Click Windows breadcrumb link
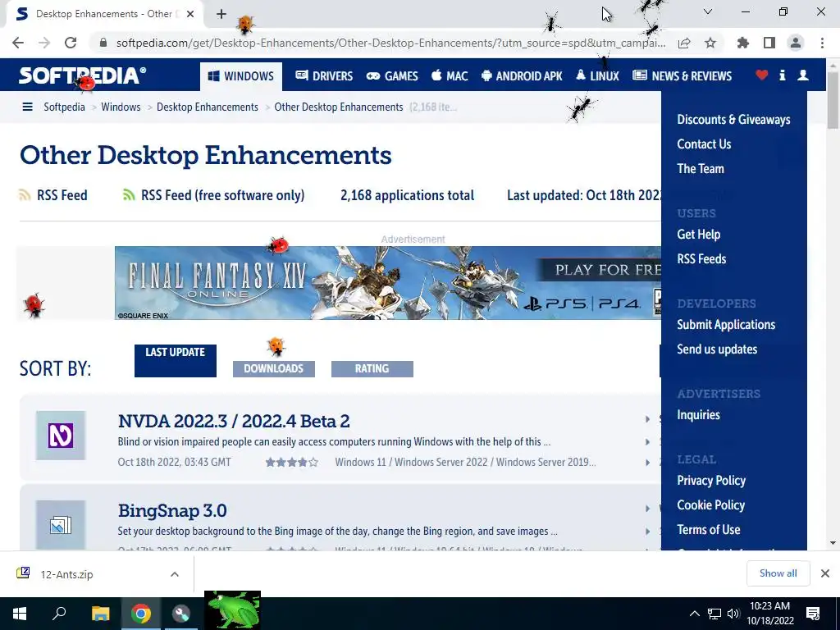The height and width of the screenshot is (630, 840). (x=121, y=107)
